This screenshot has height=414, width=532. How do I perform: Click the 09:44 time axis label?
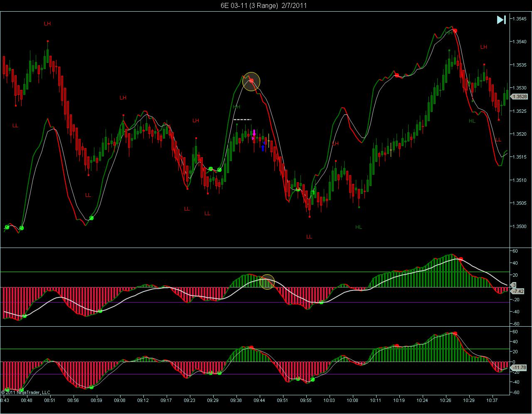coord(259,400)
